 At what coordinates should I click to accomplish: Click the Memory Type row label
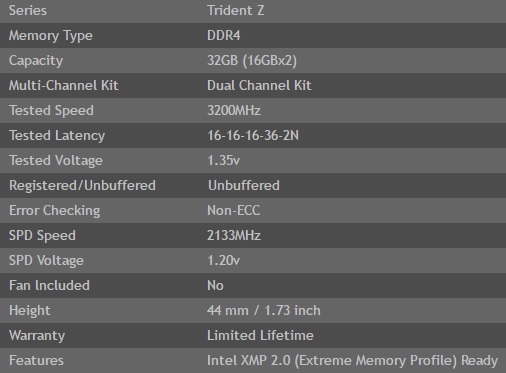tap(51, 36)
